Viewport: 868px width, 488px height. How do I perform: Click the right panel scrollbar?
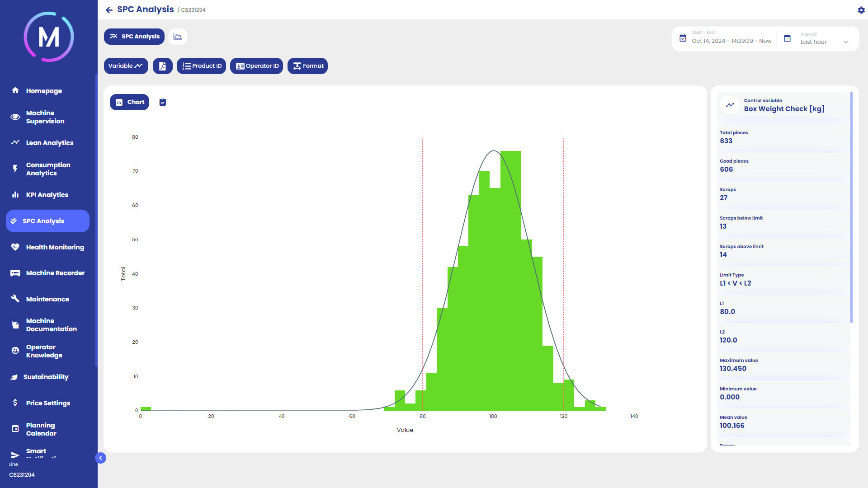851,208
